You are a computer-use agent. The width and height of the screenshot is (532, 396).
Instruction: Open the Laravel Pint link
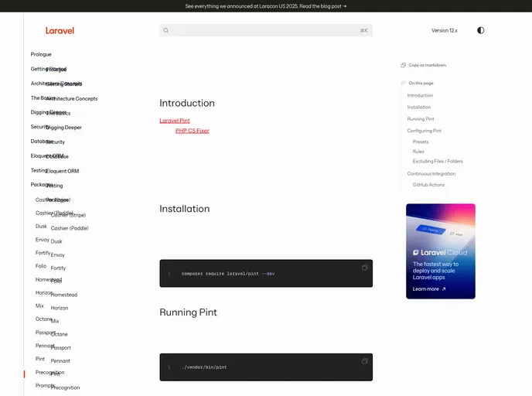tap(175, 121)
